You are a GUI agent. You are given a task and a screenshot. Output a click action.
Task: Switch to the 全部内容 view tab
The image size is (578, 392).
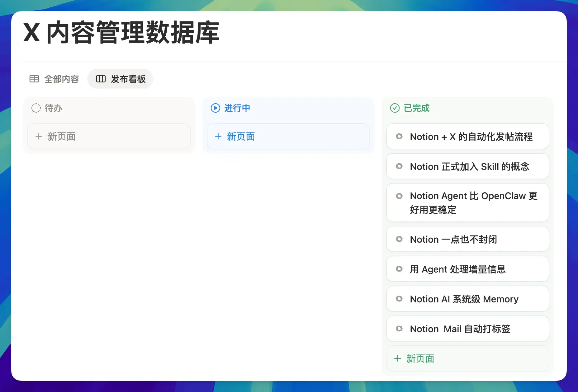click(61, 79)
